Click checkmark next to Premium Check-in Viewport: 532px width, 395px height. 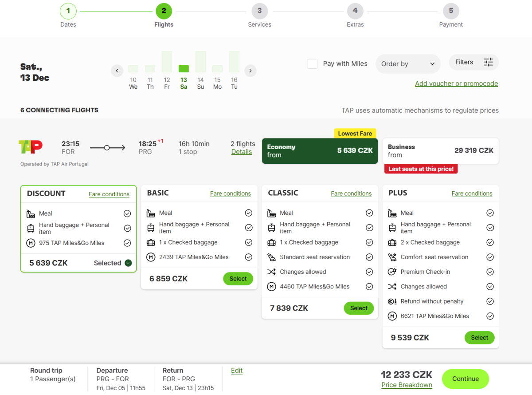(490, 272)
